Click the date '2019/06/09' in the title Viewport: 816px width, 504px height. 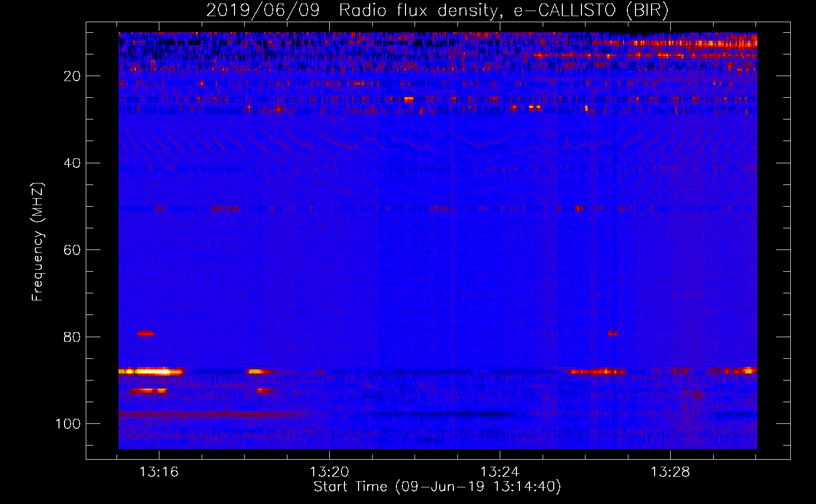(263, 11)
